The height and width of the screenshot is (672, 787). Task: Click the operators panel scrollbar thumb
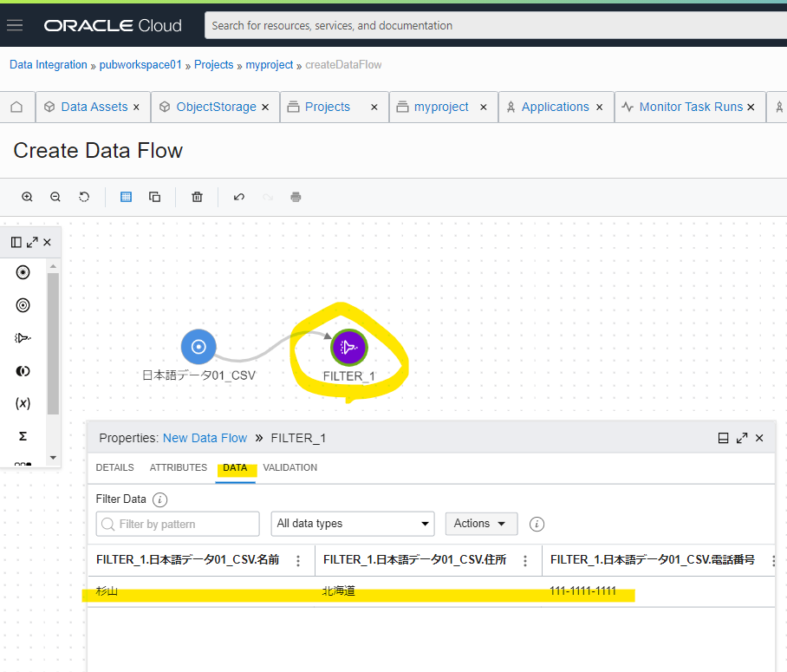53,343
